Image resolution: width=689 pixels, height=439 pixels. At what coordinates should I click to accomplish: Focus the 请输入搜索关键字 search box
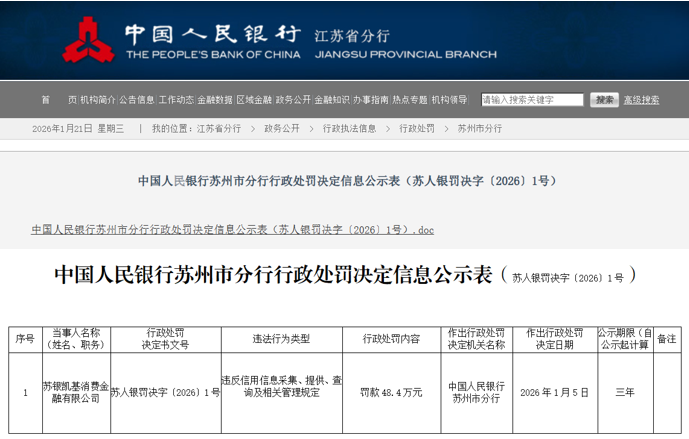[532, 100]
